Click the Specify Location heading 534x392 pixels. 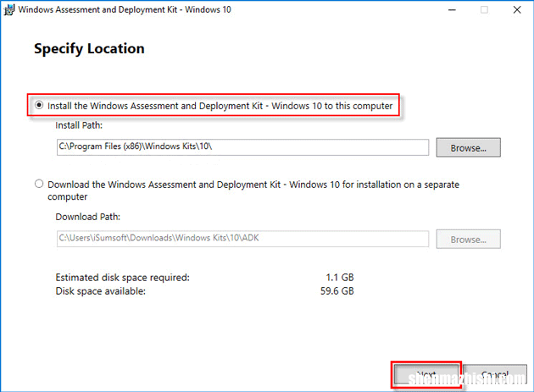89,49
